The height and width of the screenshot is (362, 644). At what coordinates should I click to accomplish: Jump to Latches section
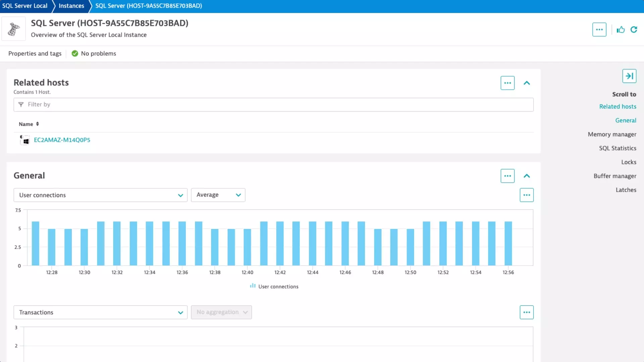626,190
